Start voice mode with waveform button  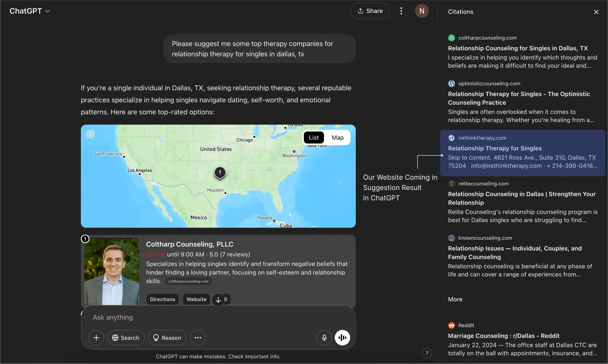tap(342, 338)
